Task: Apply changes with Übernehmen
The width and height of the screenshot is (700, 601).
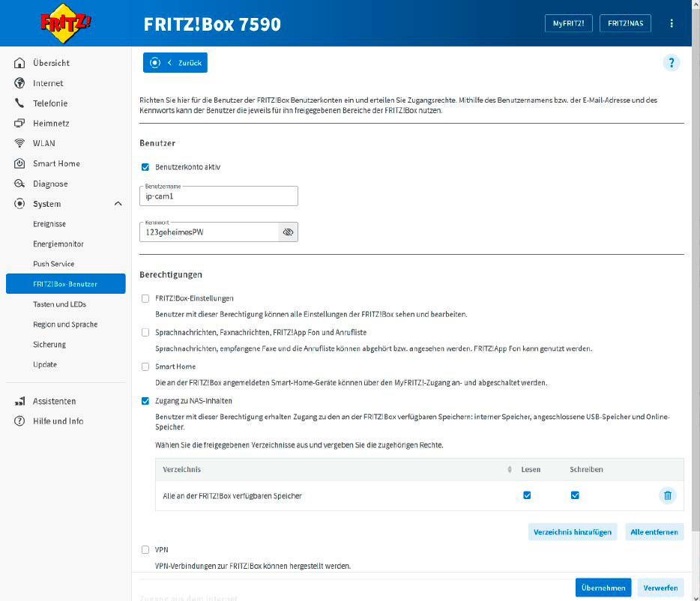Action: click(603, 588)
